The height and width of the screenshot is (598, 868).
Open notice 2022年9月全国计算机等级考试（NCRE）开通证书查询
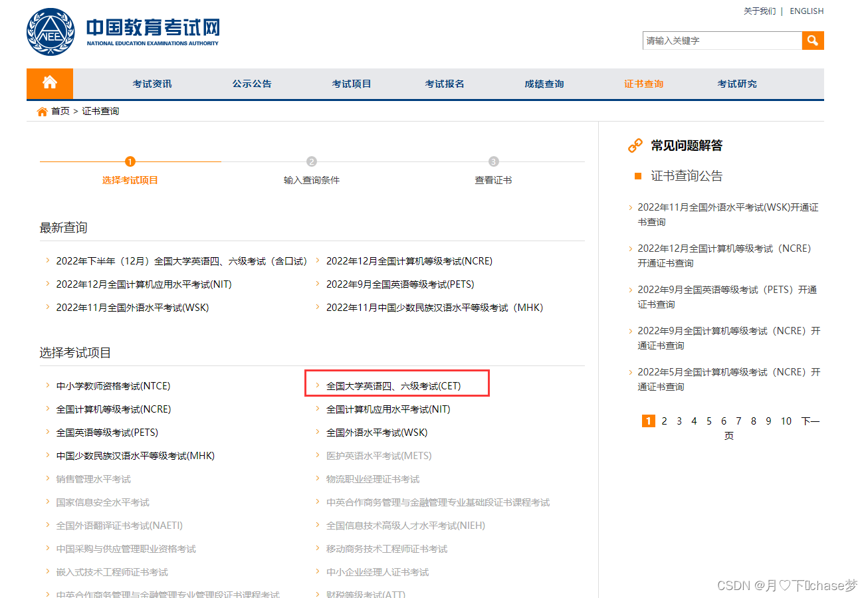click(x=729, y=338)
